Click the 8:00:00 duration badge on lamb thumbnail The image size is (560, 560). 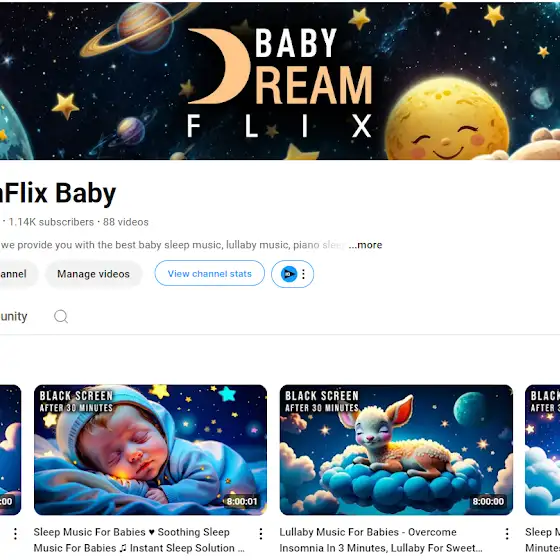488,501
